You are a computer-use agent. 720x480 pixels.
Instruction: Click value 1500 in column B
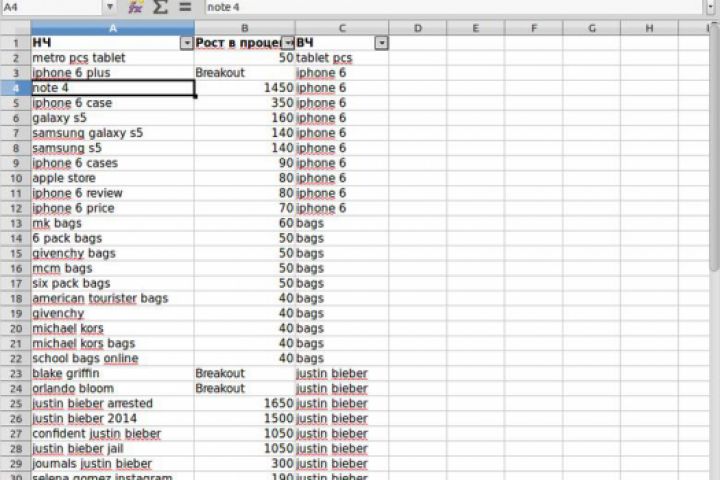coord(245,419)
